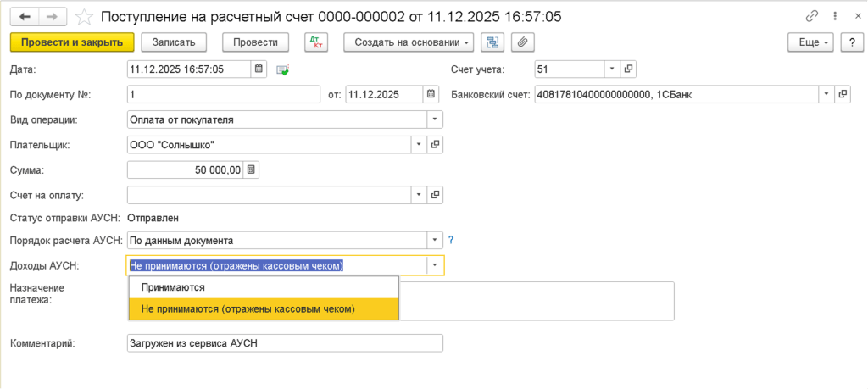Open Банковский счет record form
Image resolution: width=868 pixels, height=389 pixels.
pos(842,94)
